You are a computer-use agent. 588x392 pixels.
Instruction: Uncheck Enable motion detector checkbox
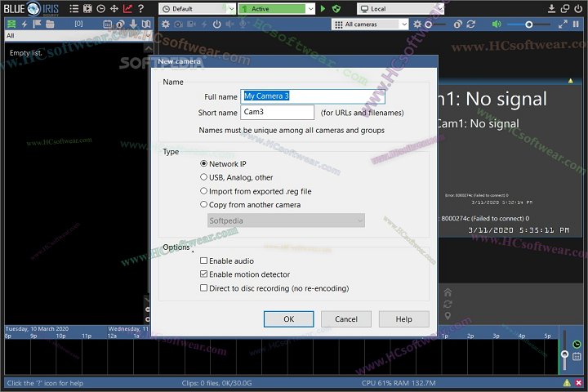click(x=204, y=274)
